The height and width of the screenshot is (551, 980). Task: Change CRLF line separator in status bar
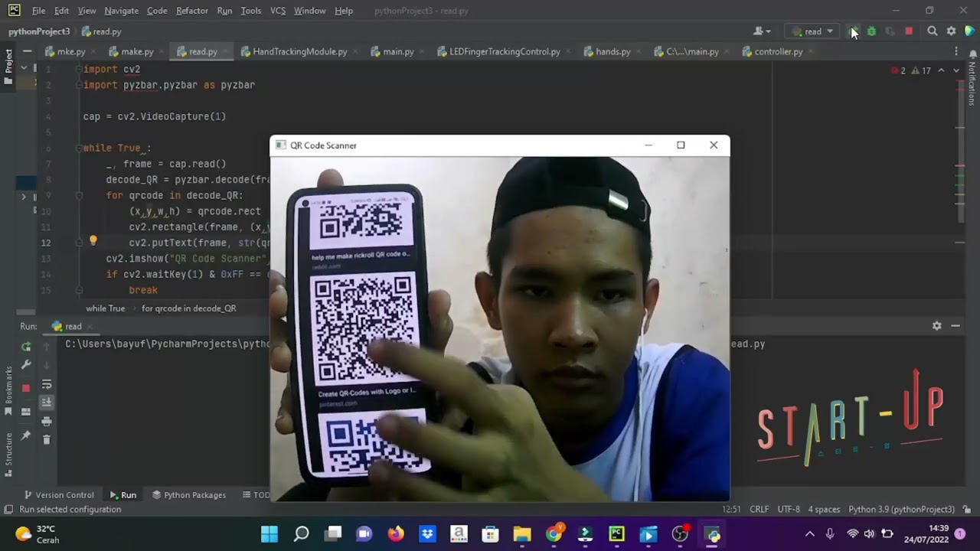[759, 509]
